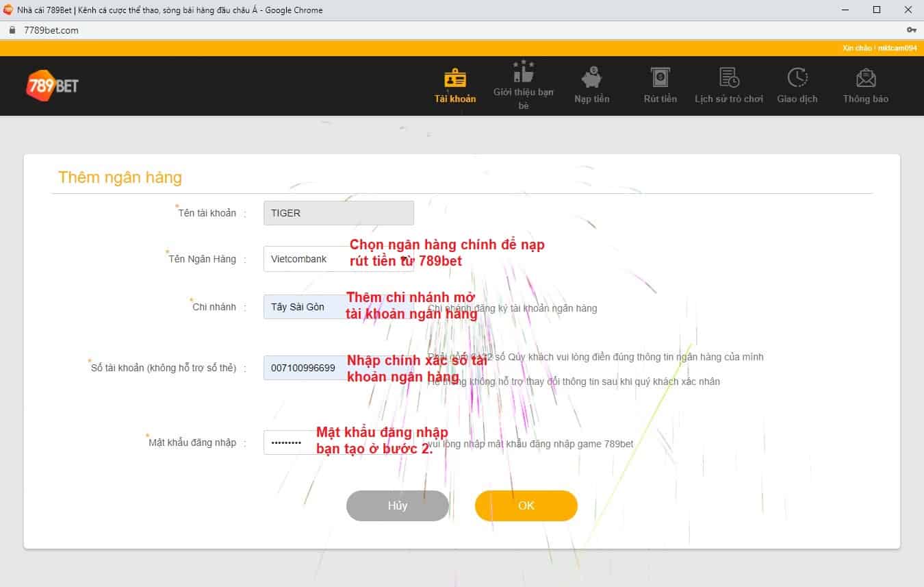Click the padlock icon beside the URL
This screenshot has height=587, width=924.
pyautogui.click(x=12, y=30)
